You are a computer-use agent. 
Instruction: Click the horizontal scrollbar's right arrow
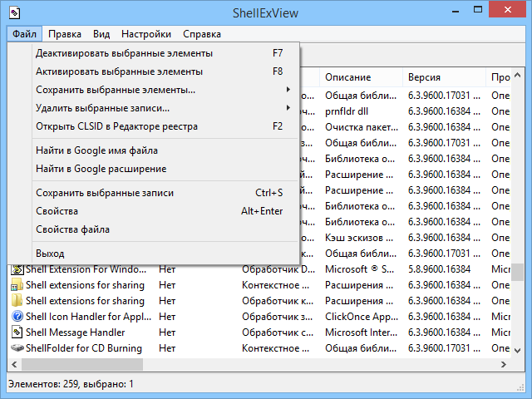point(504,364)
